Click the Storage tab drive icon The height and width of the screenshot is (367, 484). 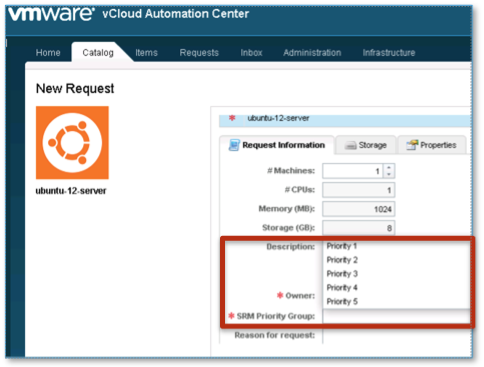(350, 145)
